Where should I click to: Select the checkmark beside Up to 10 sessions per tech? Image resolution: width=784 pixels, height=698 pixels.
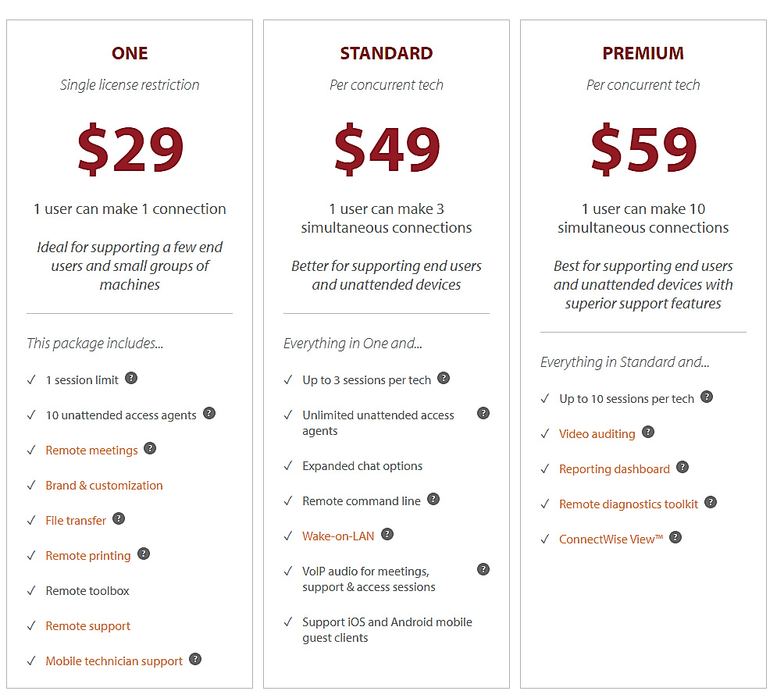[x=544, y=397]
